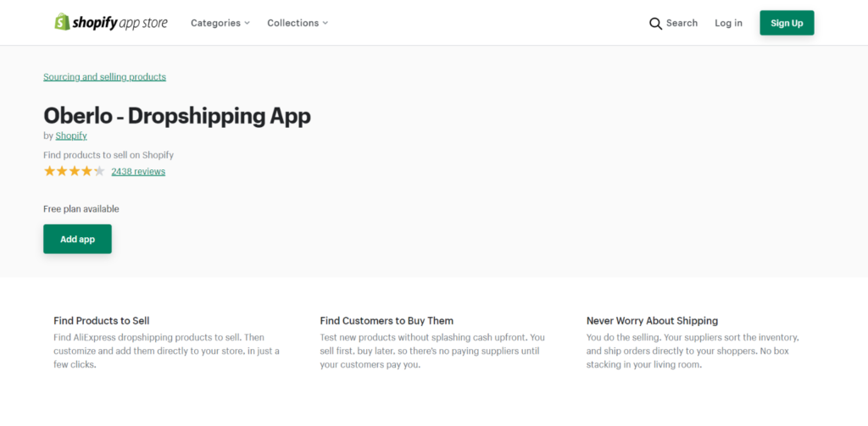Click the Add app button

click(x=77, y=239)
